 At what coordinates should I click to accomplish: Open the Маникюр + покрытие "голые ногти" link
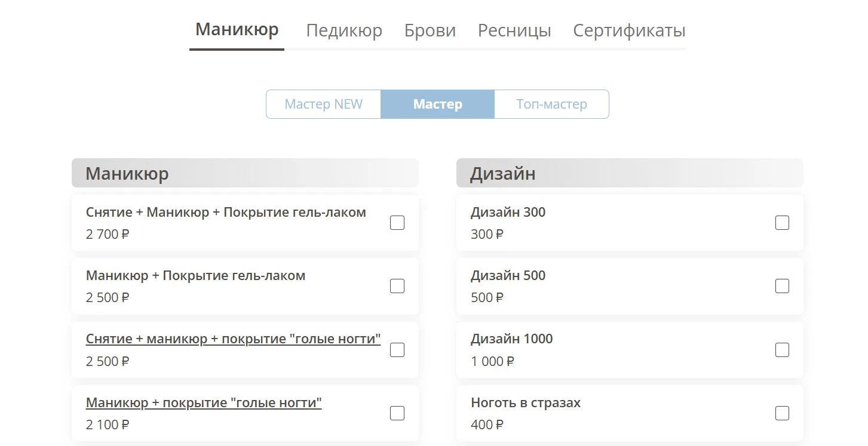point(204,402)
